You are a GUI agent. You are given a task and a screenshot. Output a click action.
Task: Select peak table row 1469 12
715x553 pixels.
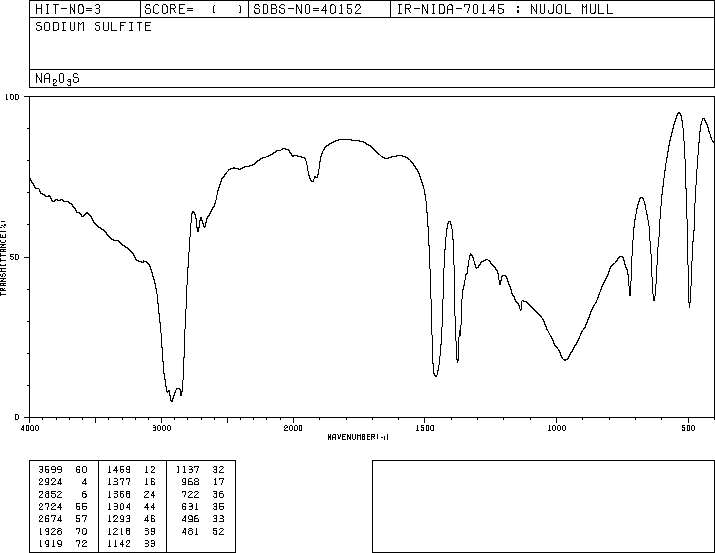(x=131, y=470)
